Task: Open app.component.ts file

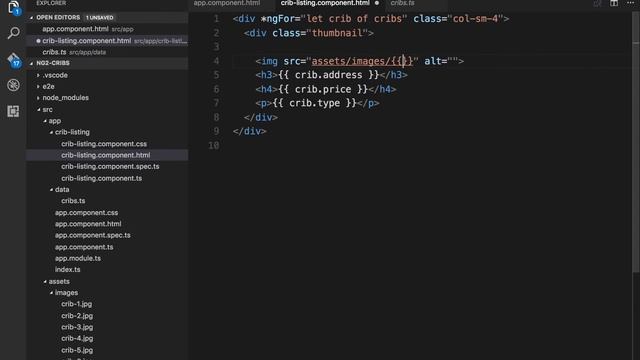Action: click(84, 247)
